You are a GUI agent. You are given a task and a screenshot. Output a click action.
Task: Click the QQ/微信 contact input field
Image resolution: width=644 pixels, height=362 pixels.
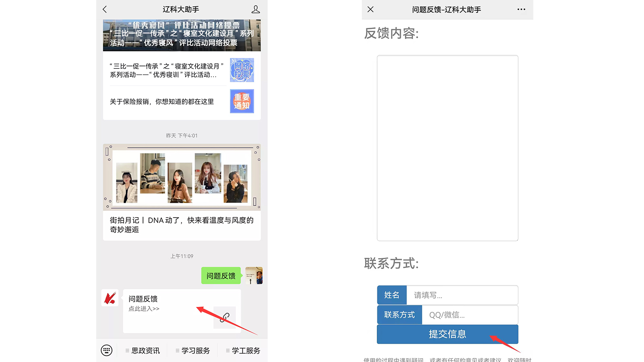click(x=469, y=315)
